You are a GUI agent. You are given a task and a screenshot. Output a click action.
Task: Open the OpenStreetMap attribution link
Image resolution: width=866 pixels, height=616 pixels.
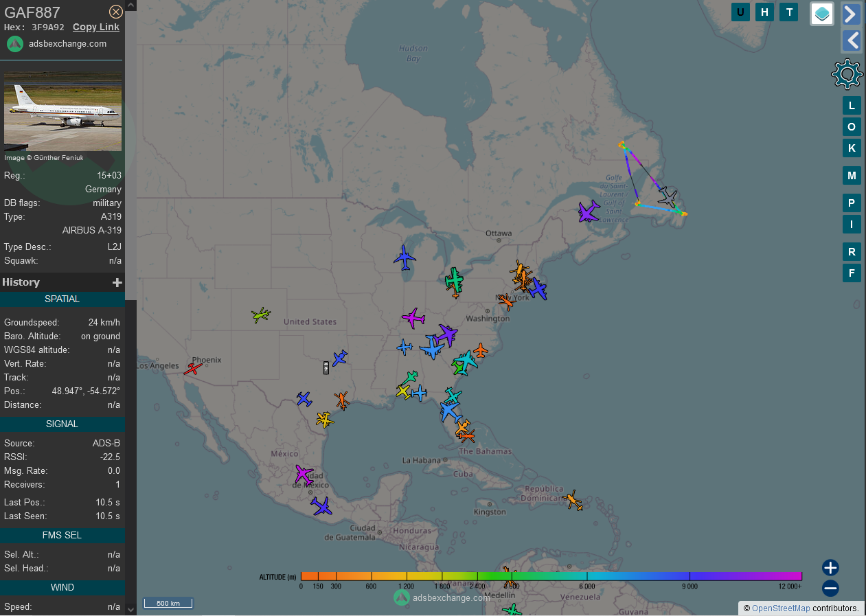tap(781, 608)
